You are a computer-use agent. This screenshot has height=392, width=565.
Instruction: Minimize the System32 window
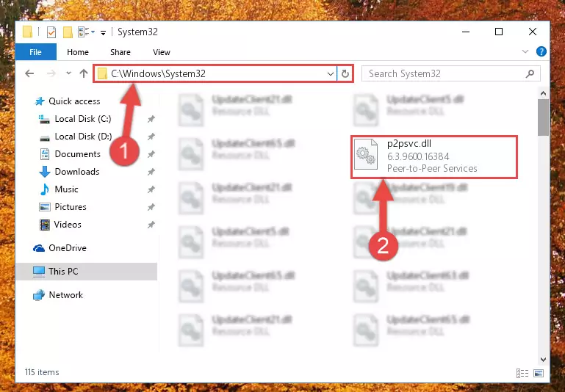[x=466, y=32]
